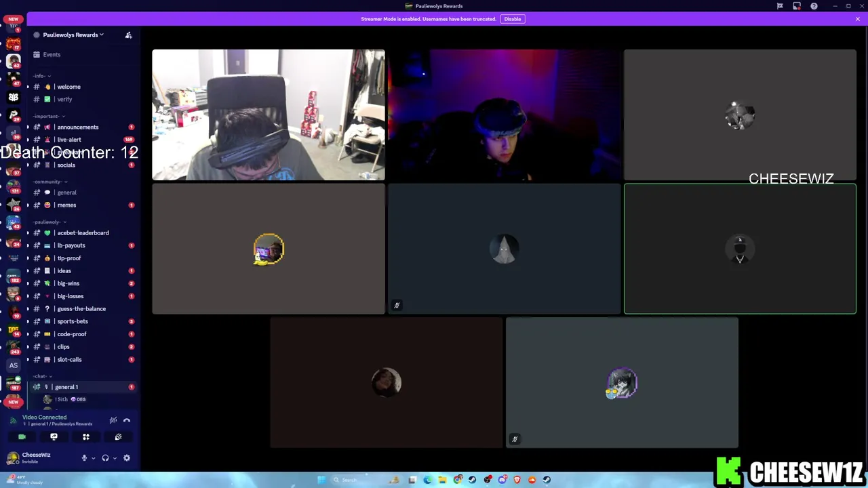
Task: Open the lb-payouts channel
Action: point(71,245)
